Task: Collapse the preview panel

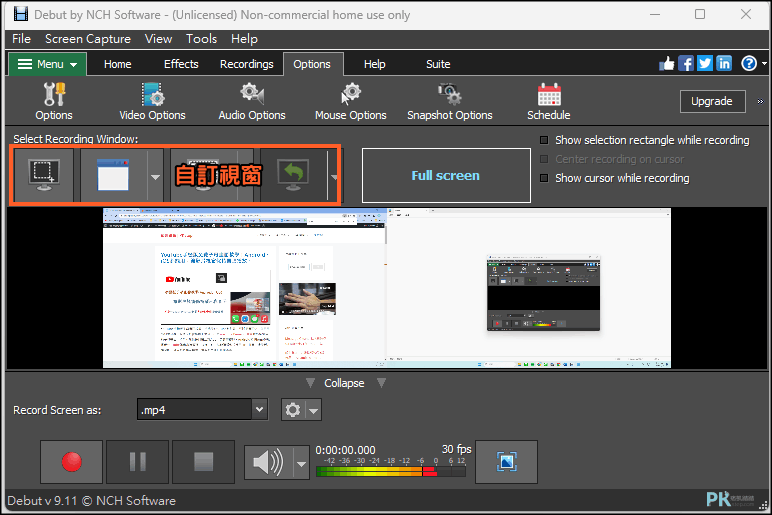Action: point(345,383)
